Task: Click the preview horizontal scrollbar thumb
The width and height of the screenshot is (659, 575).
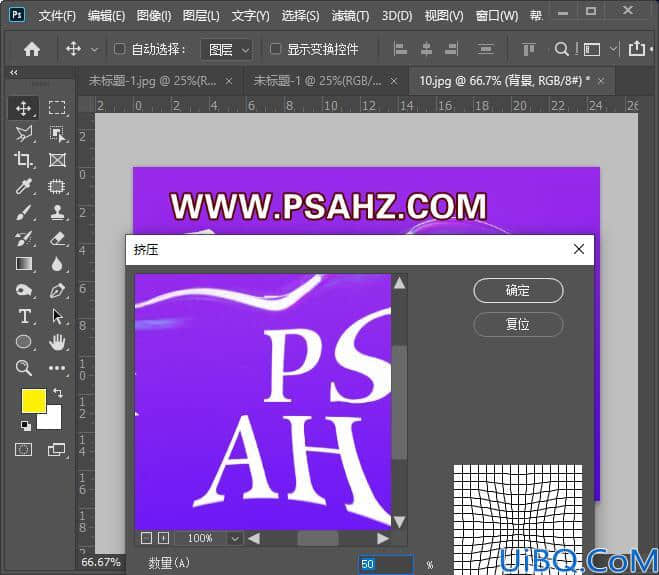Action: (318, 538)
